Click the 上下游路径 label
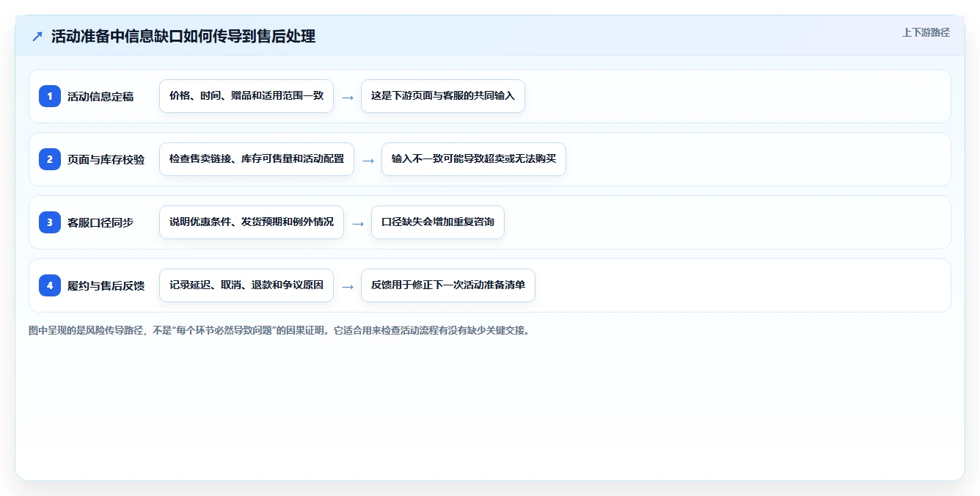Image resolution: width=980 pixels, height=496 pixels. pyautogui.click(x=926, y=32)
